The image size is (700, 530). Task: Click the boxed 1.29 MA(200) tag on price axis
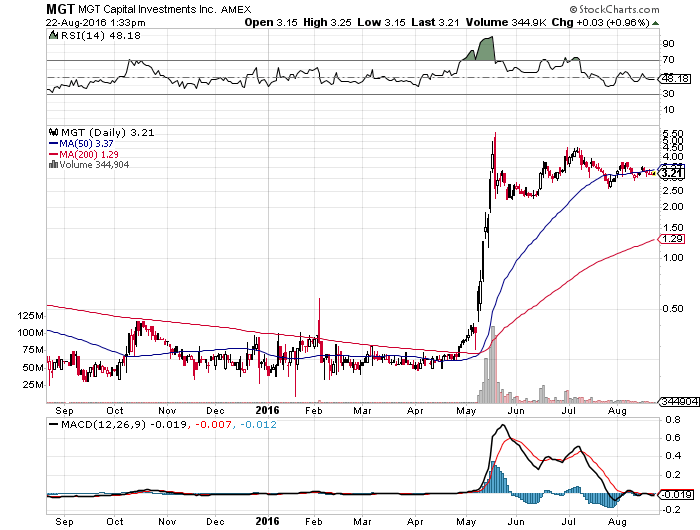[x=672, y=239]
